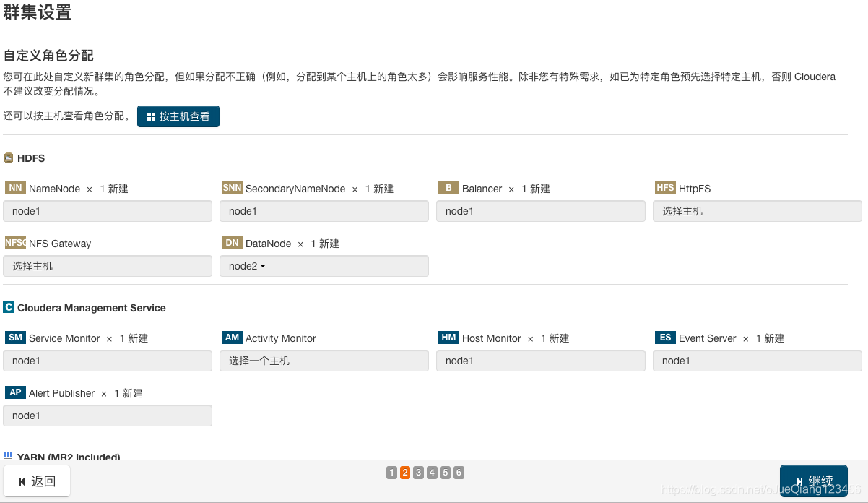Click the HM Host Monitor role badge
Screen dimensions: 868x503
tap(448, 338)
